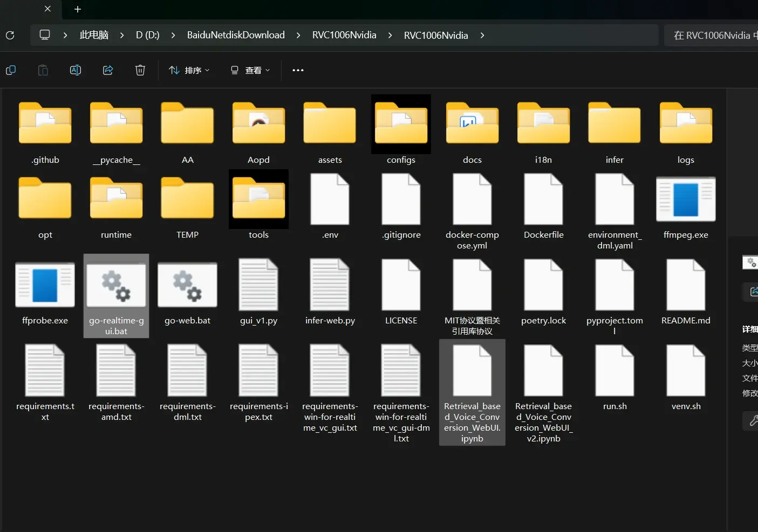Click the Refresh icon in address bar
The width and height of the screenshot is (758, 532).
pos(10,36)
